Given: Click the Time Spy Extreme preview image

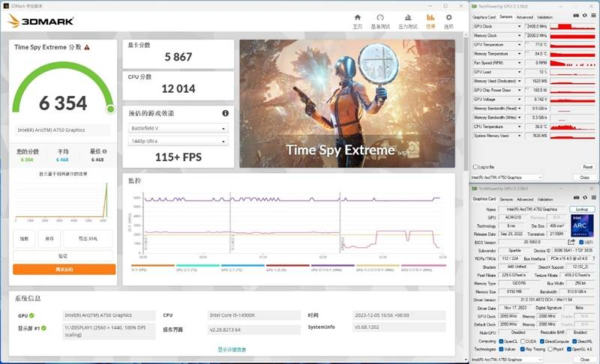Looking at the screenshot, I should tap(346, 103).
